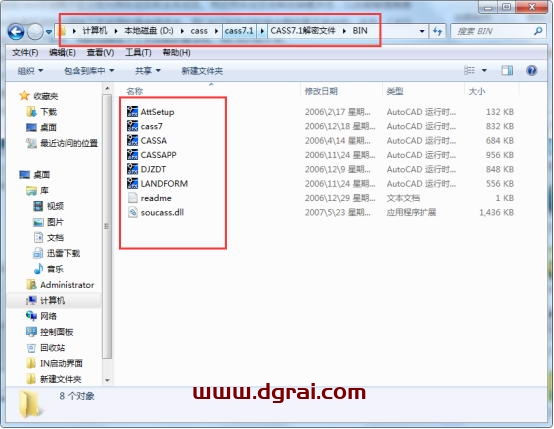The height and width of the screenshot is (429, 554).
Task: Select the soucass.dll file icon
Action: point(132,212)
